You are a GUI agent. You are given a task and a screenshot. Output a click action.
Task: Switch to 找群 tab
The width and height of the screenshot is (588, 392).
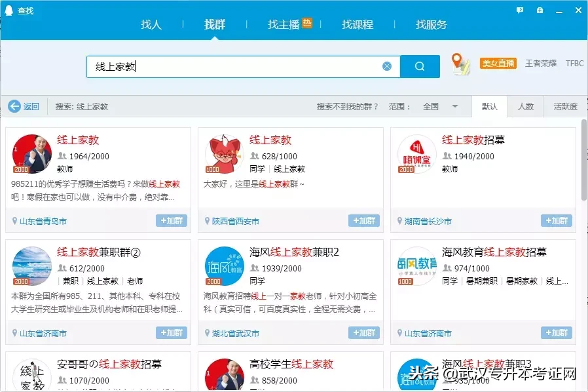[x=215, y=24]
